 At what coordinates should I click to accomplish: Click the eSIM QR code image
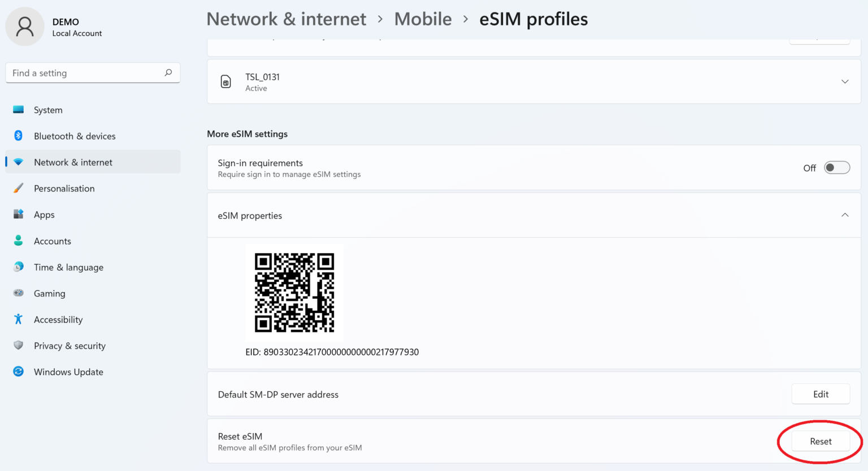(294, 293)
